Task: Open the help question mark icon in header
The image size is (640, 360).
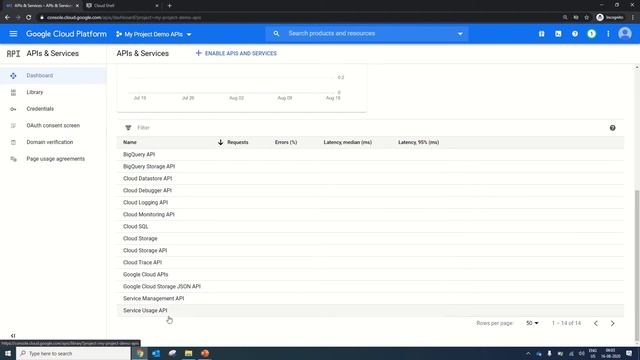Action: pos(575,34)
